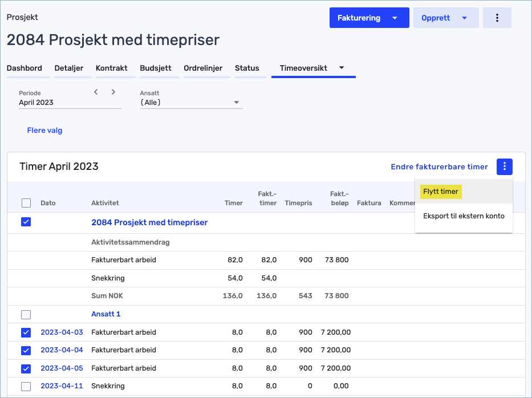Viewport: 532px width, 398px height.
Task: Click the Periode field showing April 2023
Action: (x=70, y=103)
